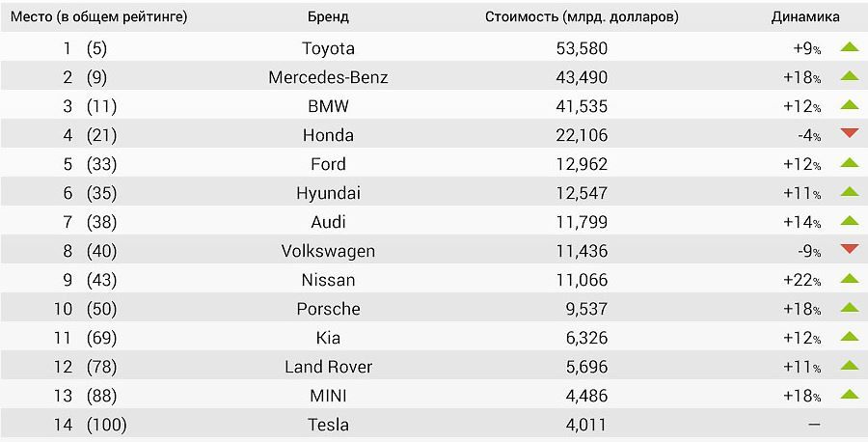Click the red down arrow in Volkswagen row
Viewport: 868px width, 442px height.
(849, 249)
